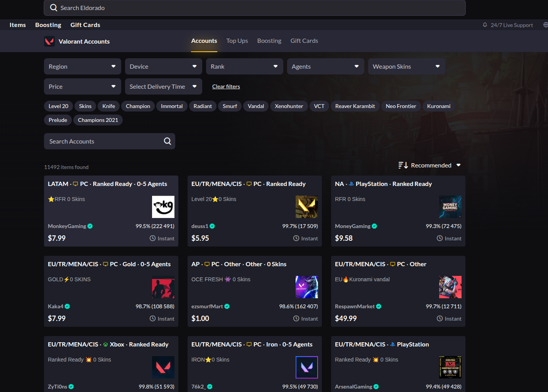Screen dimensions: 548x392
Task: Click the Recommended sort icon
Action: 403,165
